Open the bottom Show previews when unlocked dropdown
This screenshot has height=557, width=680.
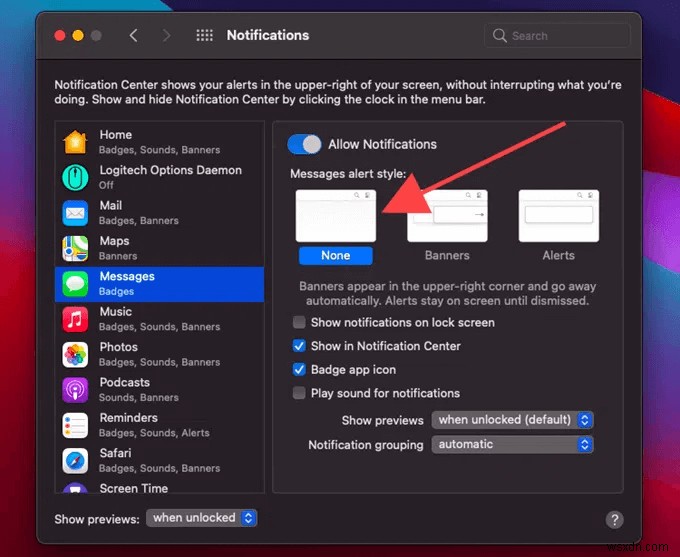click(x=202, y=518)
